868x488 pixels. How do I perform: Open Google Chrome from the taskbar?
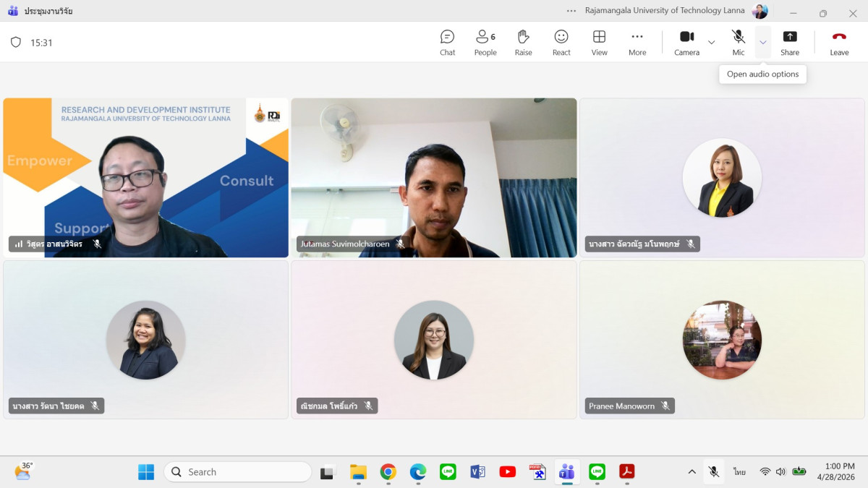click(388, 472)
